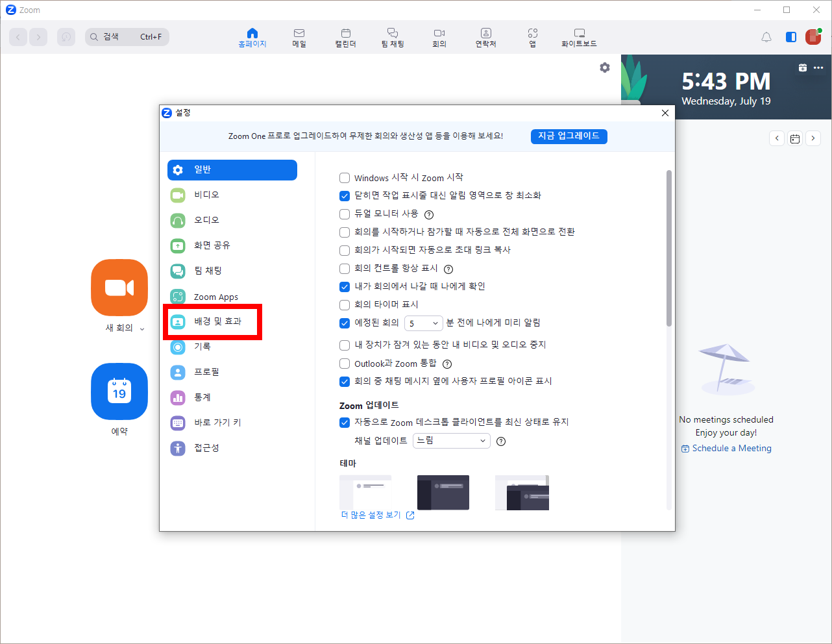This screenshot has width=832, height=644.
Task: Open the 화이트보드 section from top navigation
Action: (x=579, y=37)
